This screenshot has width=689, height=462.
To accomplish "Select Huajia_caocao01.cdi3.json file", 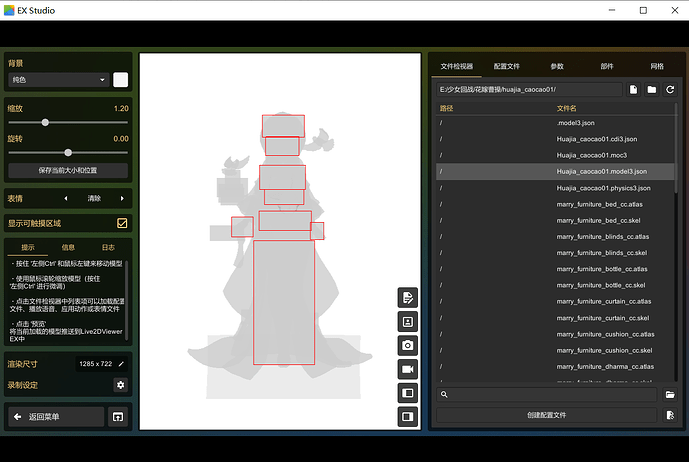I will (x=555, y=139).
